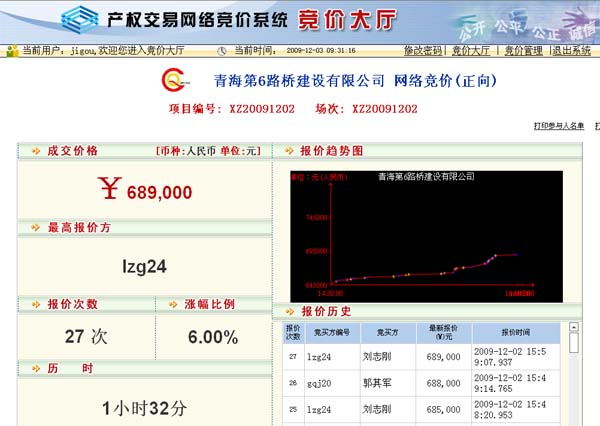Open the 修改密码 link

[x=422, y=50]
